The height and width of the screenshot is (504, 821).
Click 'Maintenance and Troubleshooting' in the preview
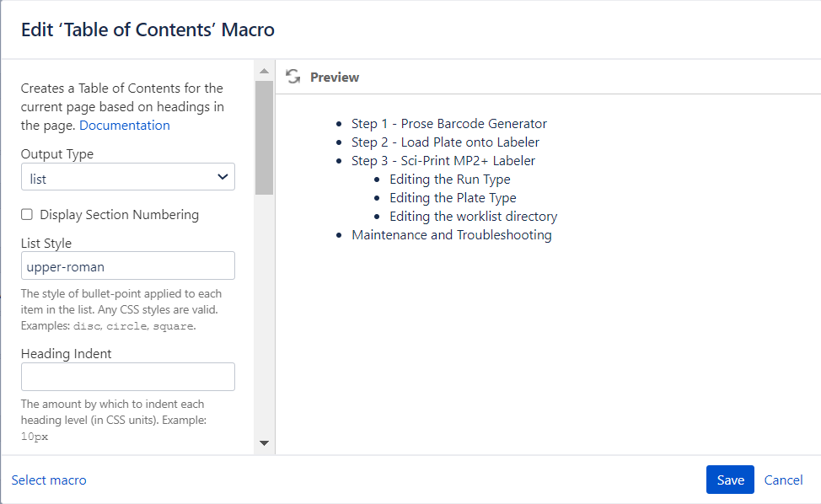click(x=451, y=234)
